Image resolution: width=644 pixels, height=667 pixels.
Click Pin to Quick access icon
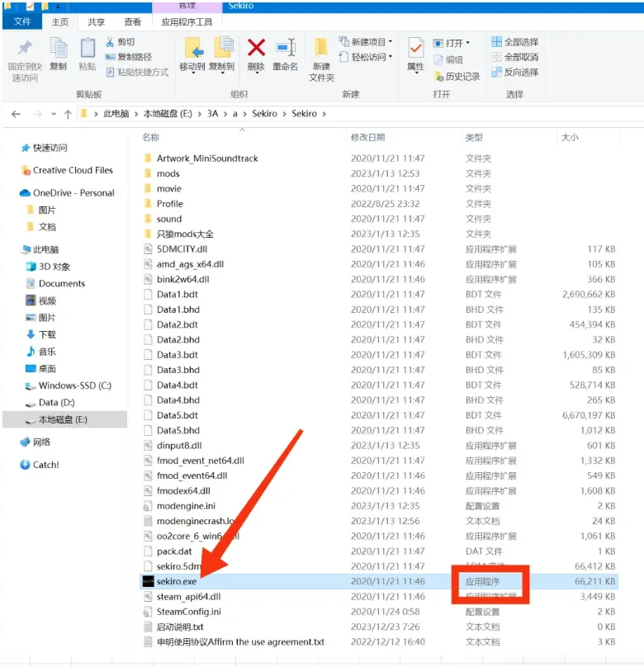coord(25,48)
